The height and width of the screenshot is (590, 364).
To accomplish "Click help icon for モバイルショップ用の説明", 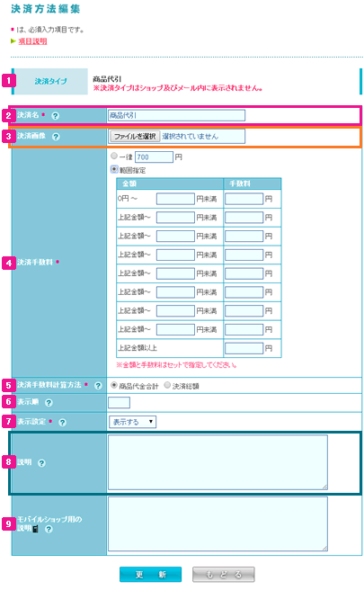I will (49, 529).
